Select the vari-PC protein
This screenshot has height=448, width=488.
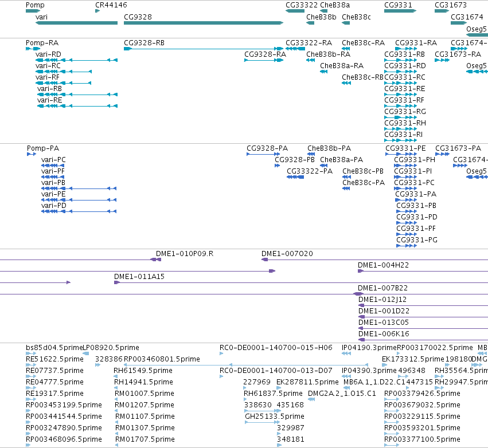[53, 166]
